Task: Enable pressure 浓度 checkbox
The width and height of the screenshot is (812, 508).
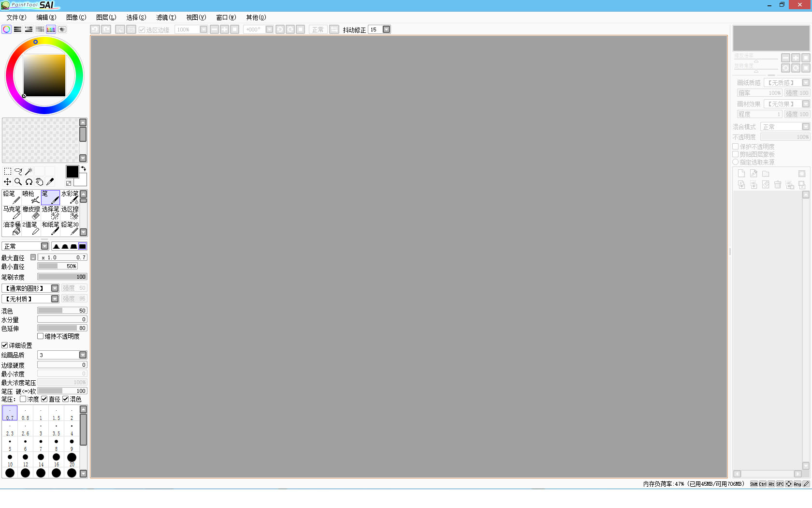Action: tap(23, 399)
